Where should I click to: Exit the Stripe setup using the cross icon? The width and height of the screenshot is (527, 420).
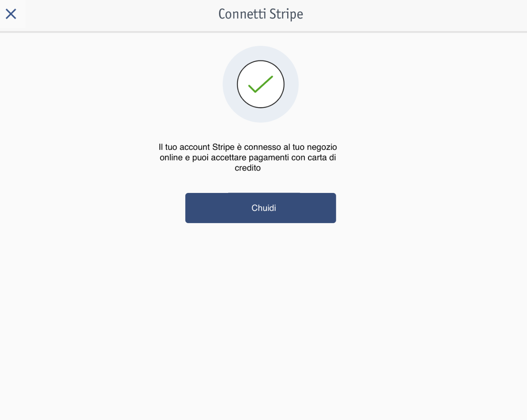[11, 14]
